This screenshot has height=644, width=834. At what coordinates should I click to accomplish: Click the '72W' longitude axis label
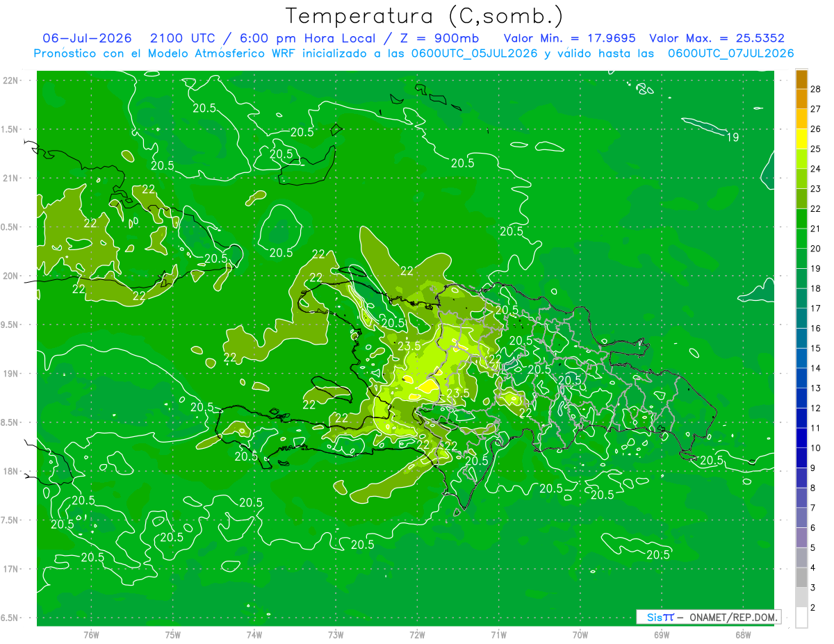417,635
